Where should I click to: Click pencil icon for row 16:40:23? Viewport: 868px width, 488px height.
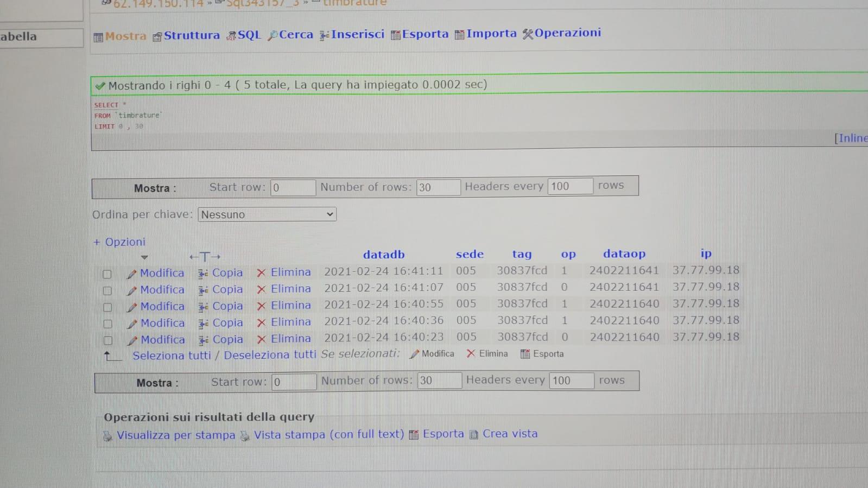132,341
